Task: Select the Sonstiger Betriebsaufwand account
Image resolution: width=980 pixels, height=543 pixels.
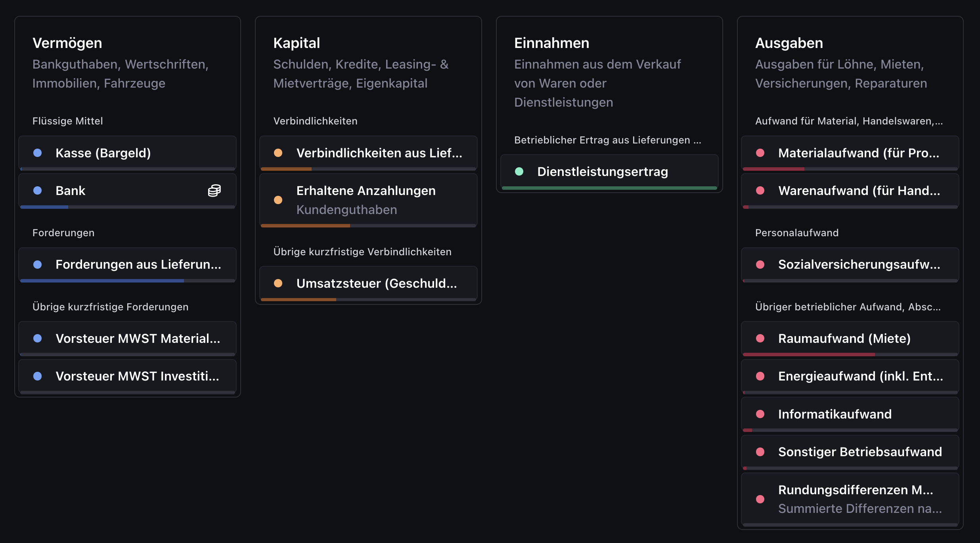Action: 850,452
